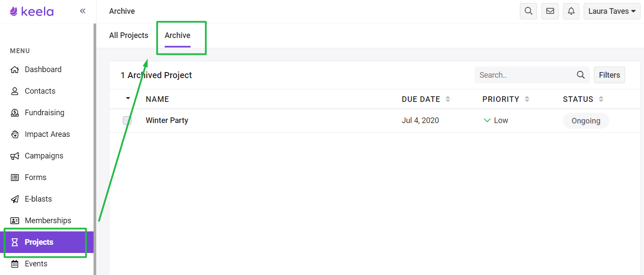Open the notifications bell icon

pyautogui.click(x=571, y=11)
